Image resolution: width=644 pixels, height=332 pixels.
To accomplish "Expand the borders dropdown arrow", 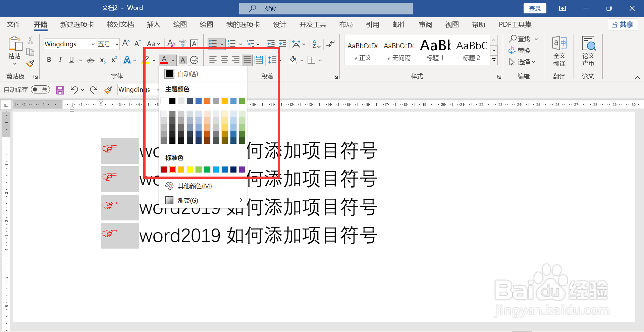I will coord(320,60).
